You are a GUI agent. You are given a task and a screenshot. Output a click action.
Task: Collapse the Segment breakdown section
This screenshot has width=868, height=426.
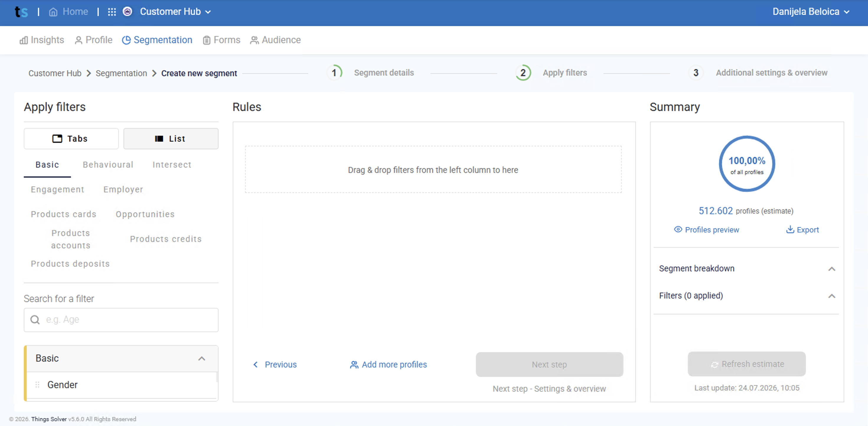[x=832, y=269]
